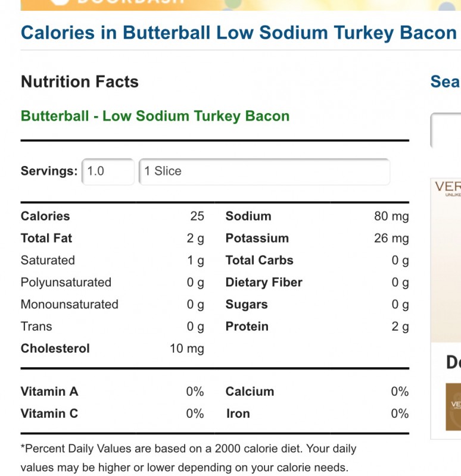Click the Potassium label
Screen dimensions: 461x476
[x=257, y=239]
